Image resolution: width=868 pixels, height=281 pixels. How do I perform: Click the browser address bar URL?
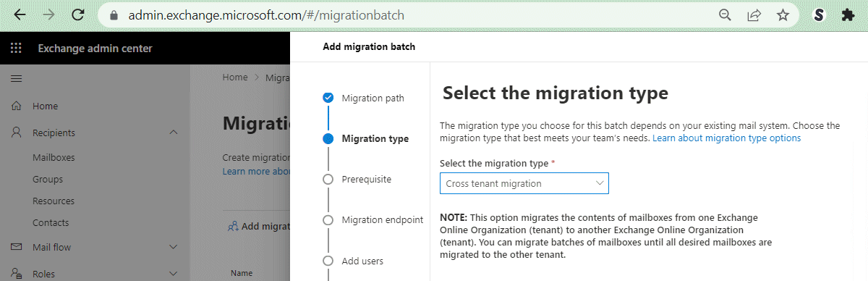pos(266,14)
